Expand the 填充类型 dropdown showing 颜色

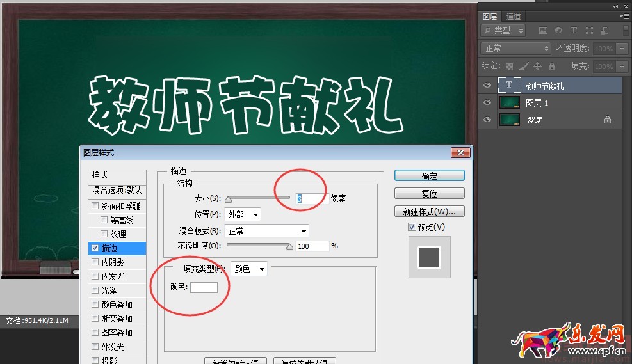[249, 269]
